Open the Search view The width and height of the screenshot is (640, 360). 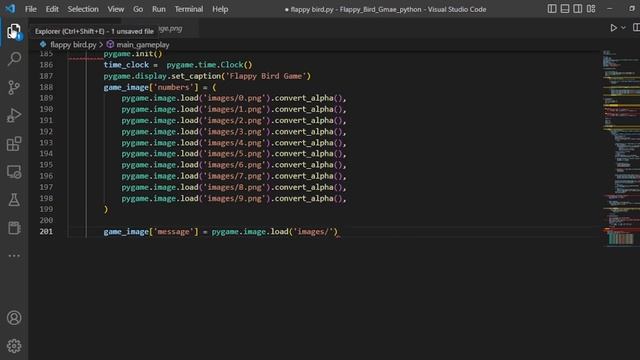pyautogui.click(x=14, y=59)
